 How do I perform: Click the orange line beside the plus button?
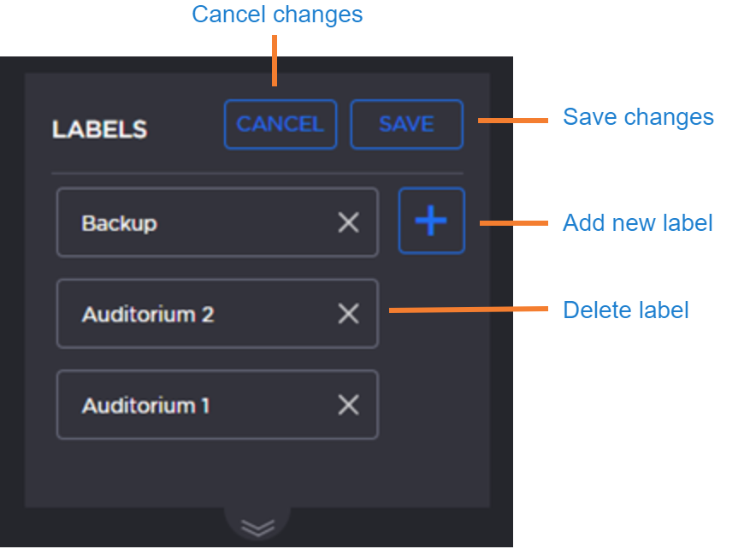513,223
